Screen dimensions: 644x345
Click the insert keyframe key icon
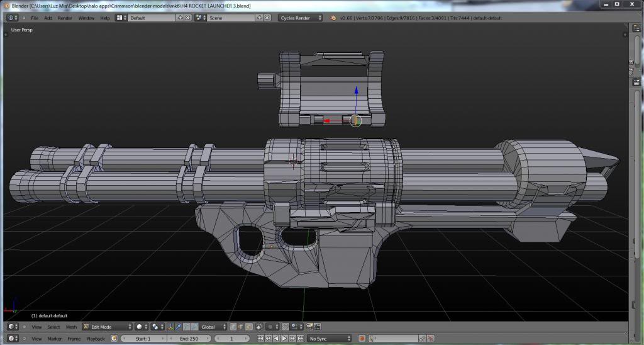(423, 339)
